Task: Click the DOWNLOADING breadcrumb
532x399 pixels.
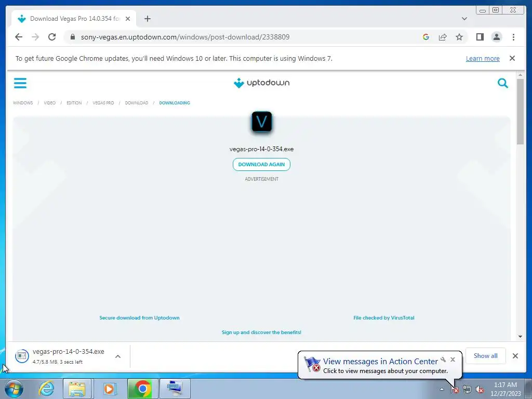Action: pos(175,103)
